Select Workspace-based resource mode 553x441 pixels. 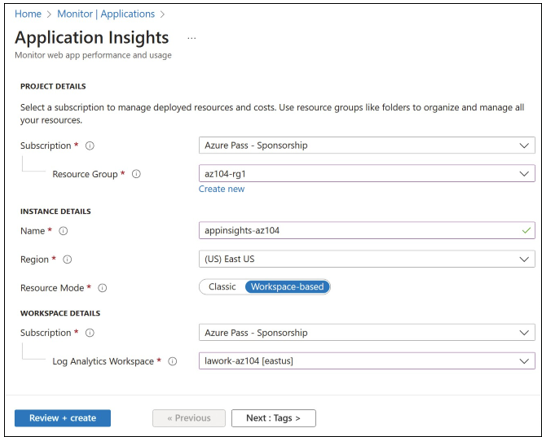pyautogui.click(x=287, y=287)
